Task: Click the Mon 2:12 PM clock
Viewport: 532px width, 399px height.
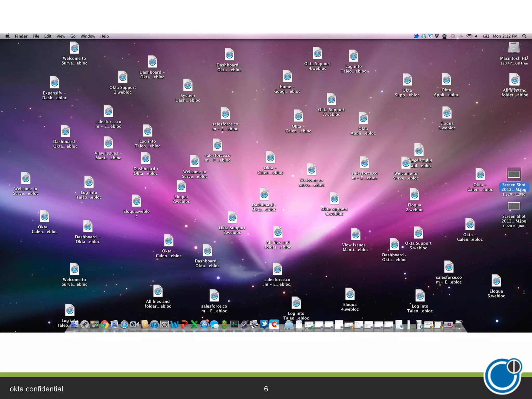Action: pos(505,36)
